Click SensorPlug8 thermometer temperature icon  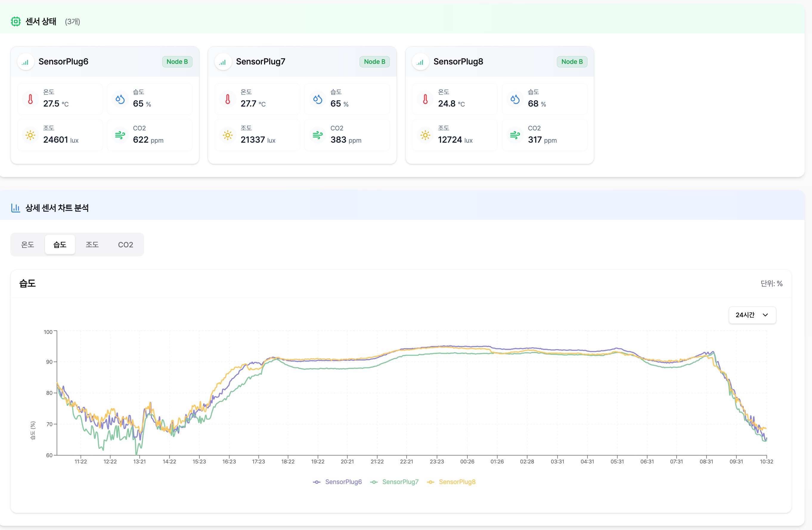425,99
